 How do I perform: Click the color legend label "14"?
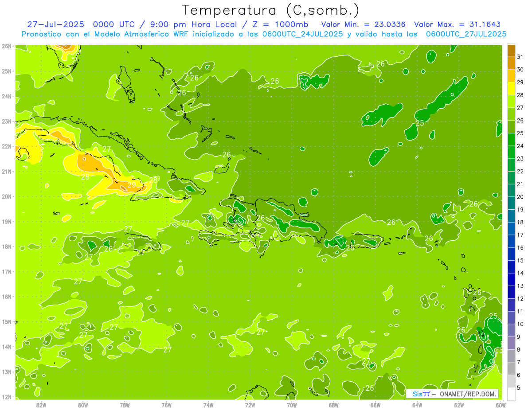(x=520, y=273)
